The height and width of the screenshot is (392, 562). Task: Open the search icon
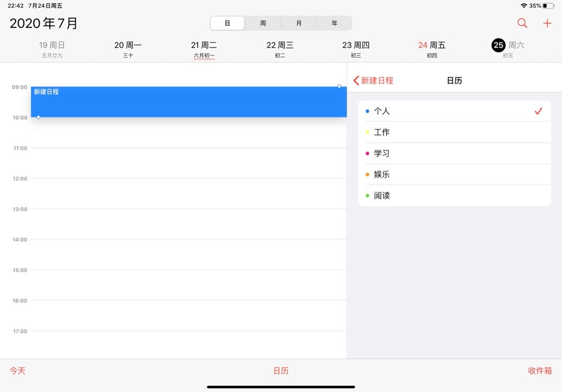click(x=522, y=23)
